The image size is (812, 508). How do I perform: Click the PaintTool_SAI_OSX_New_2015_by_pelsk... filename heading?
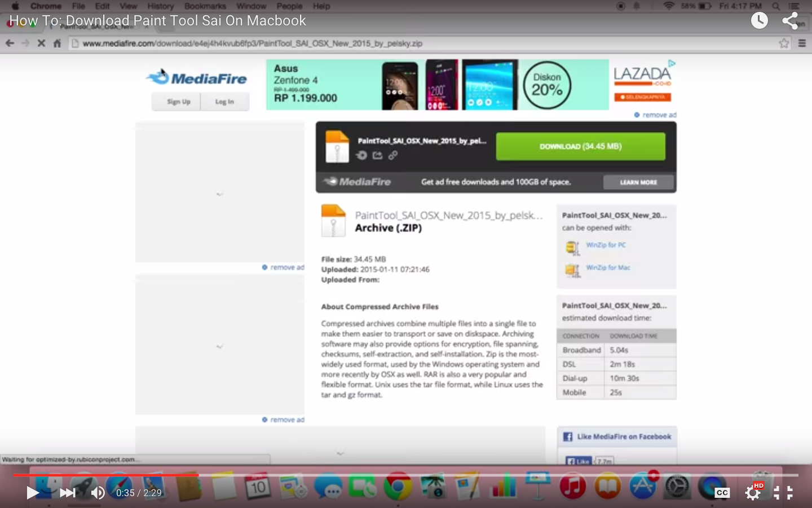click(x=449, y=215)
